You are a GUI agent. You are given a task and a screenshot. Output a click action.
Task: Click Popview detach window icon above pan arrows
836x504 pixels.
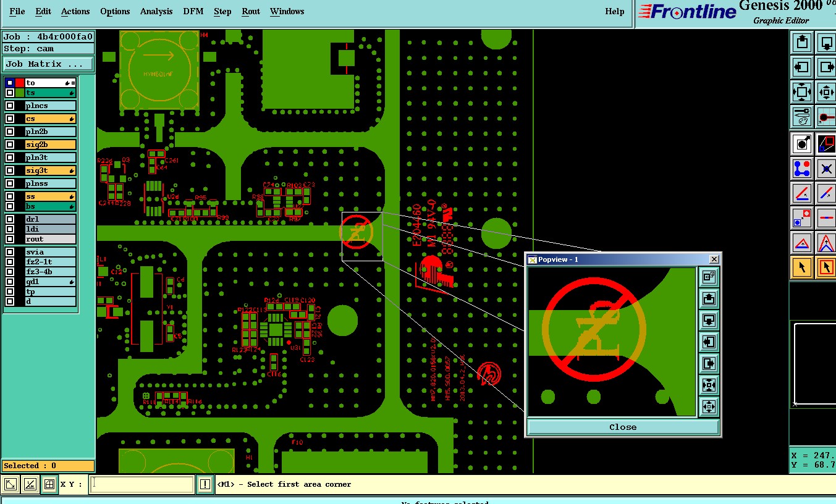(709, 277)
